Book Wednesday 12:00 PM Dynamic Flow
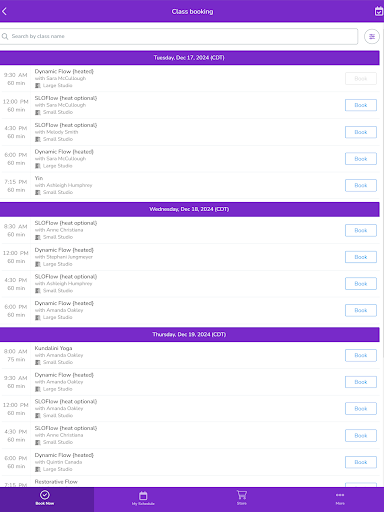This screenshot has width=384, height=512. pyautogui.click(x=361, y=257)
